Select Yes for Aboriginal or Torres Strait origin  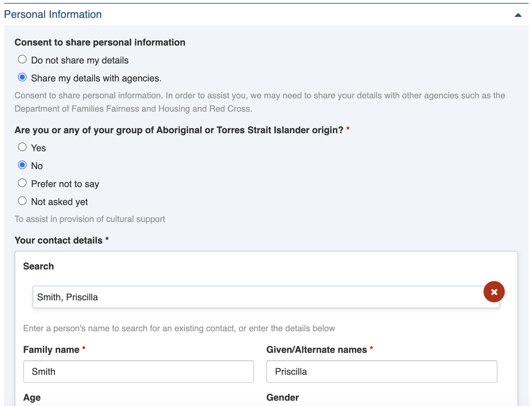coord(22,147)
